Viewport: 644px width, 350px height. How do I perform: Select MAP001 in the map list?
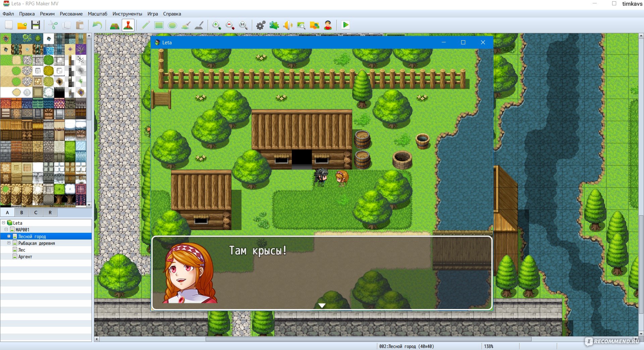pyautogui.click(x=22, y=230)
